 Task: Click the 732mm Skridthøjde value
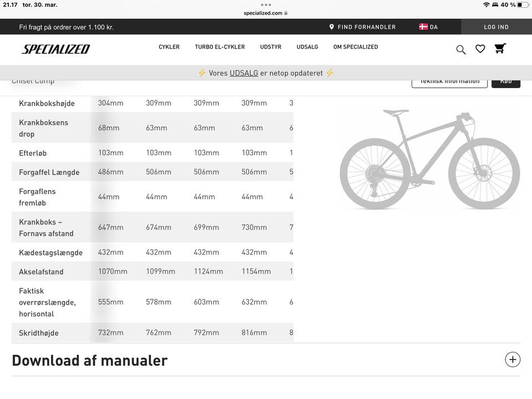111,332
